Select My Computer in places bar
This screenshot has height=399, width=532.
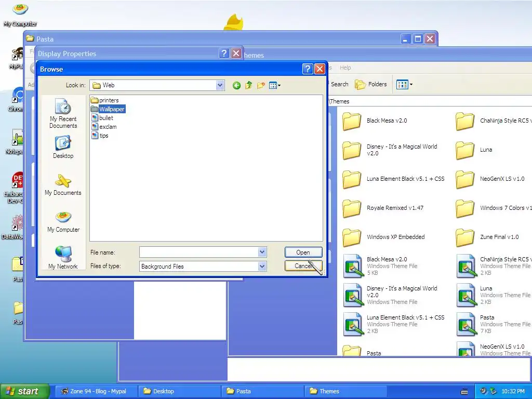tap(63, 222)
